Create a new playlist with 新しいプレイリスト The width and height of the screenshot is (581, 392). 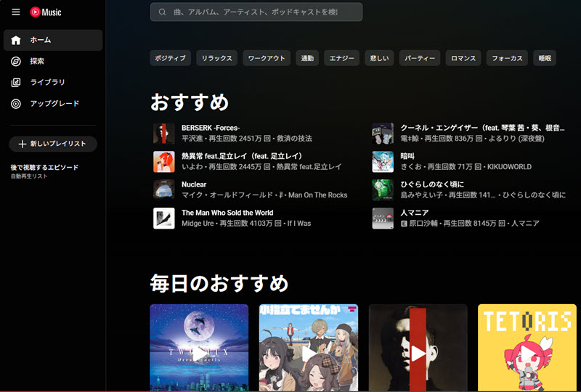pyautogui.click(x=53, y=144)
